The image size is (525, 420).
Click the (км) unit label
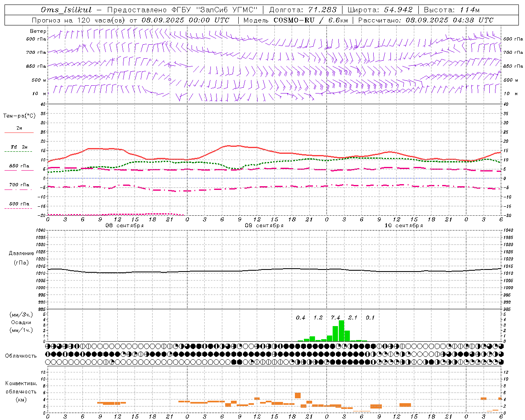21,399
